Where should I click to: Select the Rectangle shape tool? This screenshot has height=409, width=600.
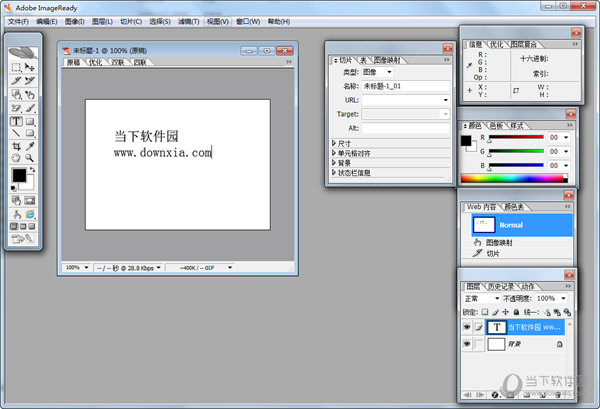(29, 122)
